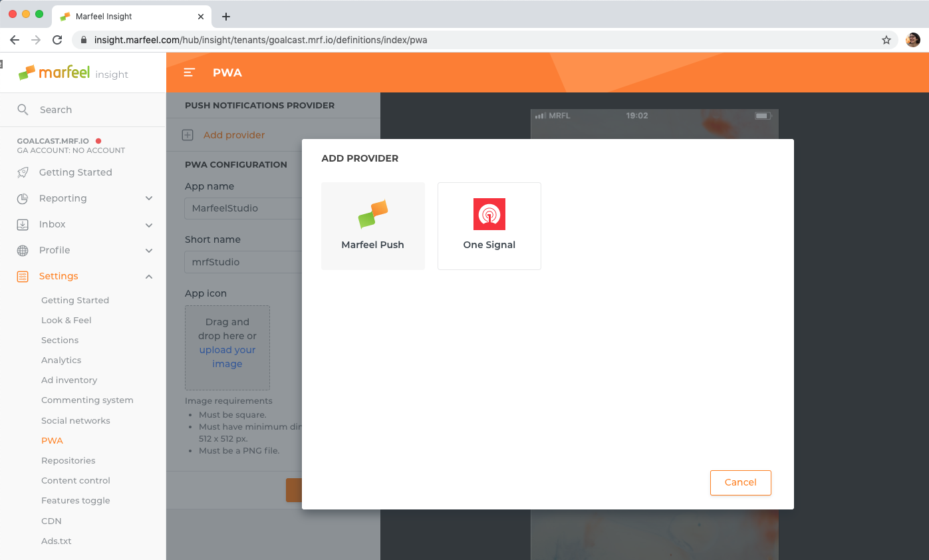
Task: Click the One Signal red logo icon
Action: pyautogui.click(x=489, y=214)
